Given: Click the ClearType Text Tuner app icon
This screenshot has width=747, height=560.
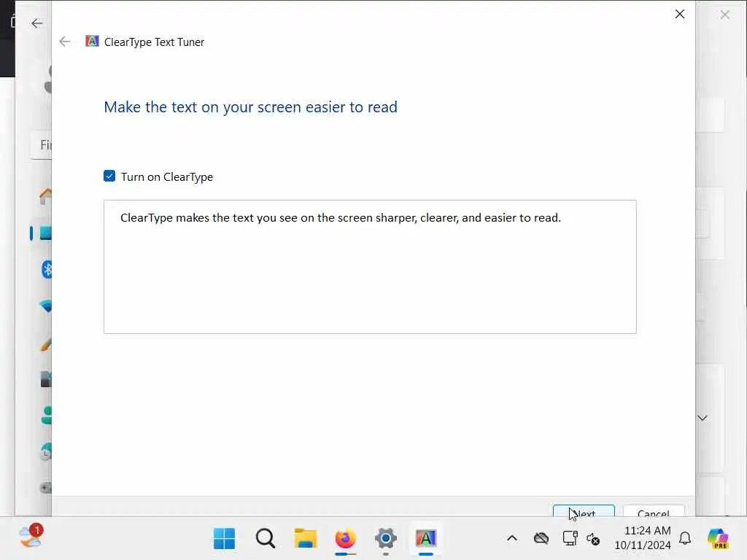Looking at the screenshot, I should [92, 42].
